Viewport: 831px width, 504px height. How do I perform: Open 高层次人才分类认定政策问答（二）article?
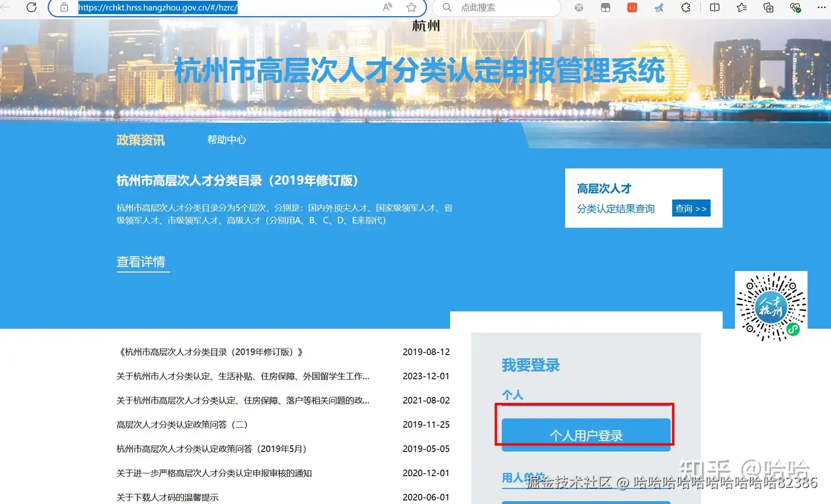coord(182,424)
